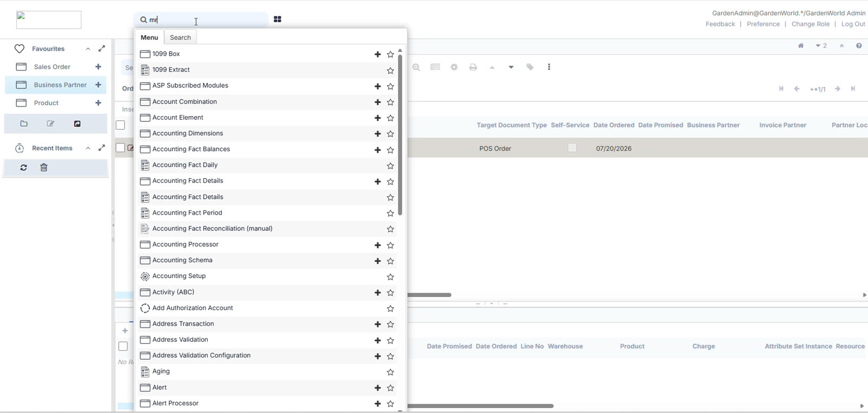Open Business Partner in Favourites
868x413 pixels.
[x=60, y=85]
